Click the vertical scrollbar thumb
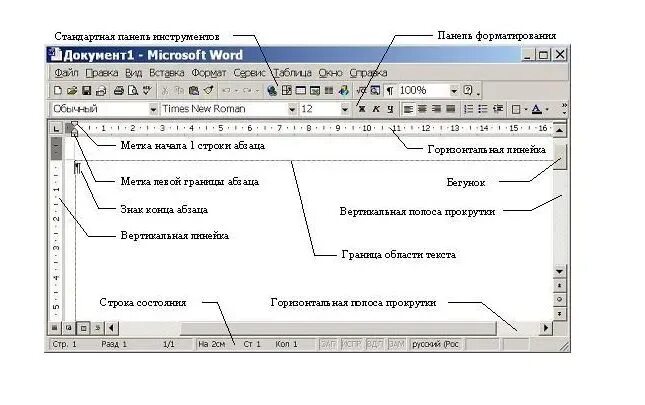The image size is (645, 405). click(x=560, y=156)
